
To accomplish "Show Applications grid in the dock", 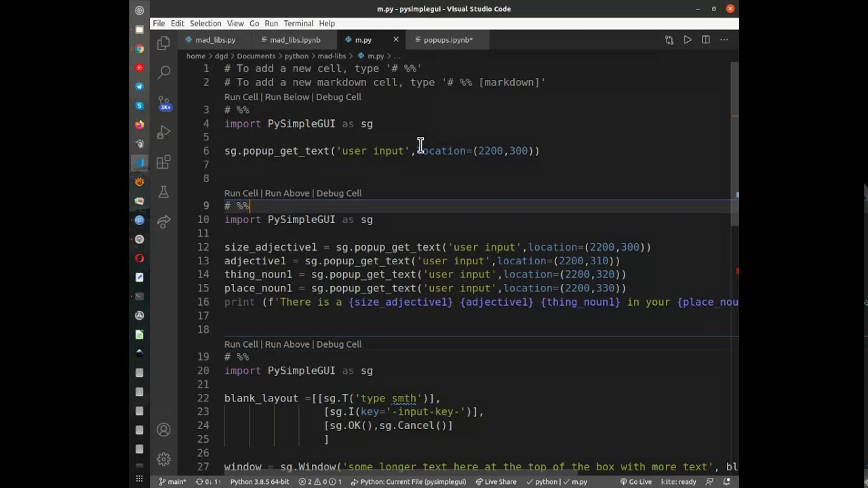I will pos(139,479).
